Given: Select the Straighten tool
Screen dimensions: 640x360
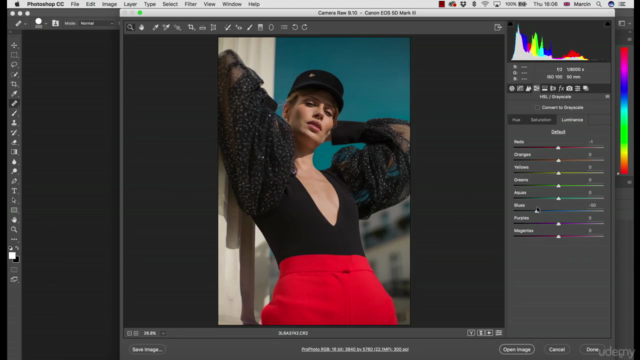Looking at the screenshot, I should 202,27.
